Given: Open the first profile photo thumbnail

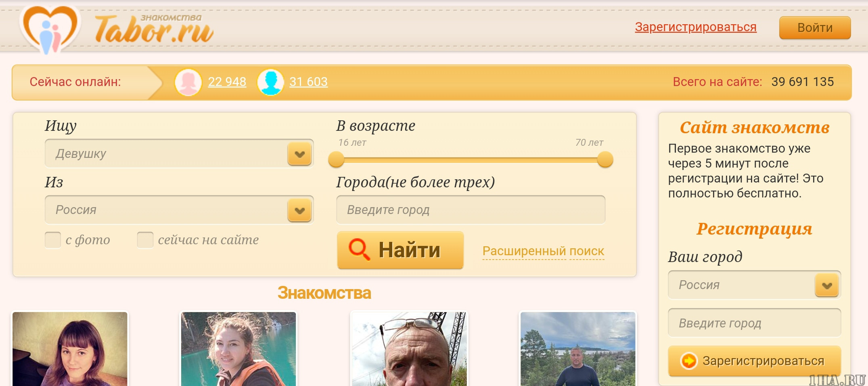Looking at the screenshot, I should (x=70, y=349).
